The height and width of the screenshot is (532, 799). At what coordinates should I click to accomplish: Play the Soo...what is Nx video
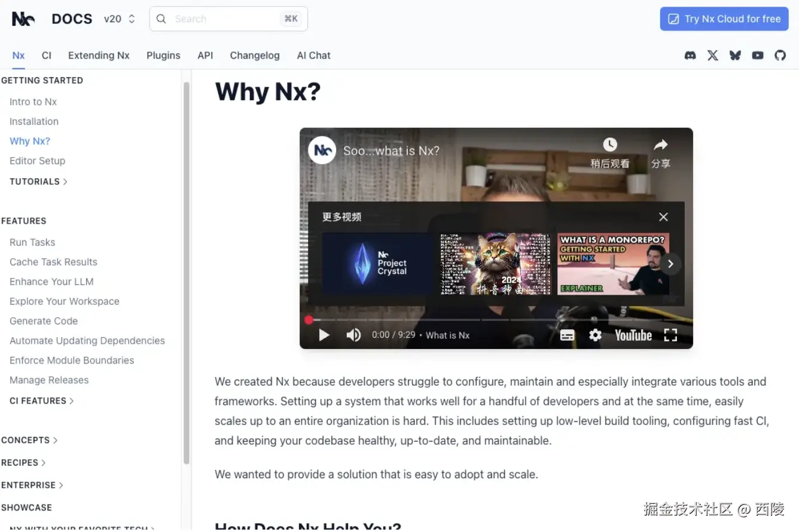(x=324, y=335)
